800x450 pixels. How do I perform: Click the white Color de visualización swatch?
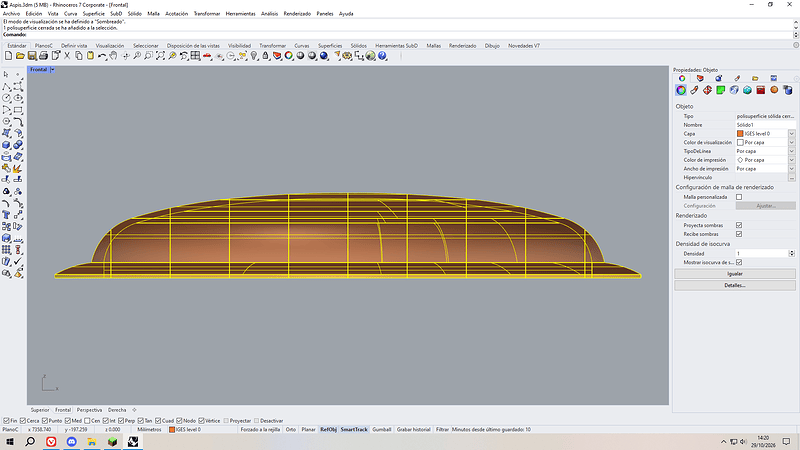click(x=740, y=142)
